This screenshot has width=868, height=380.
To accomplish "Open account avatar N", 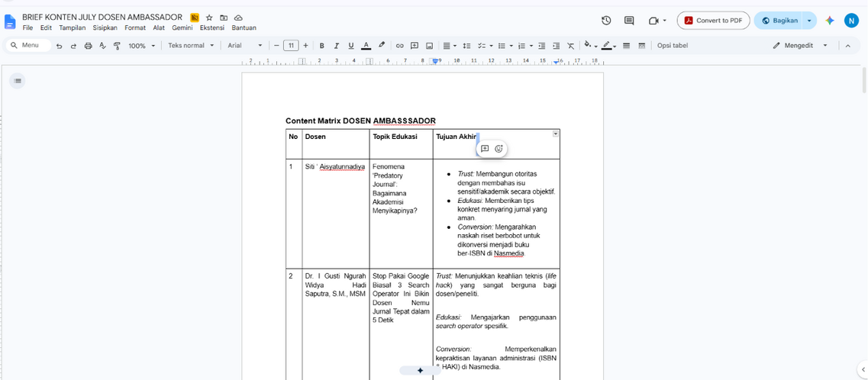I will [851, 21].
